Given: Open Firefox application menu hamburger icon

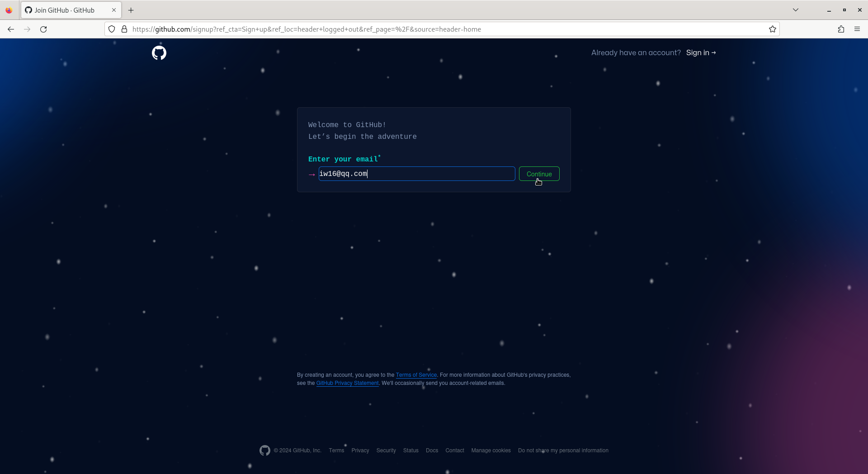Looking at the screenshot, I should point(857,29).
